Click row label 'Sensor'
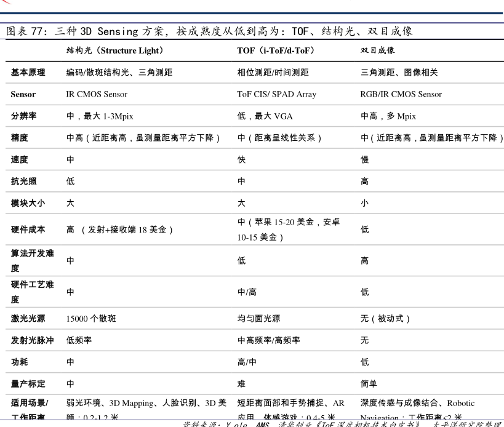The height and width of the screenshot is (427, 504). tap(23, 94)
